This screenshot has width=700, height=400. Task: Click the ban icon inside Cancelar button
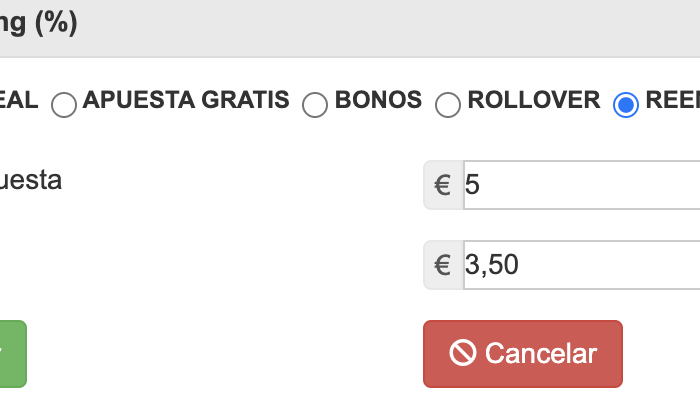click(x=462, y=353)
